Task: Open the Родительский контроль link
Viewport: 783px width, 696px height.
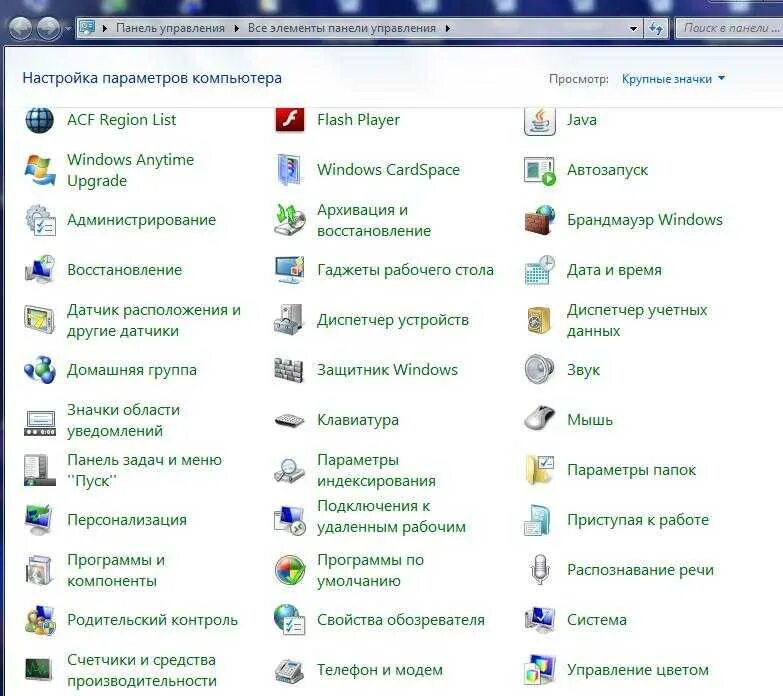Action: point(152,620)
